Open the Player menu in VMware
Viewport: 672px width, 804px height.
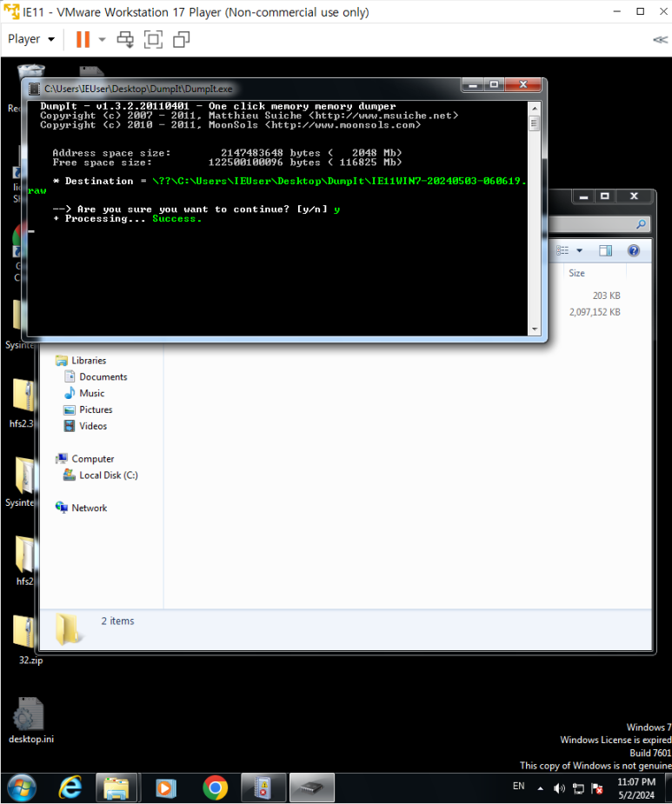pos(30,39)
